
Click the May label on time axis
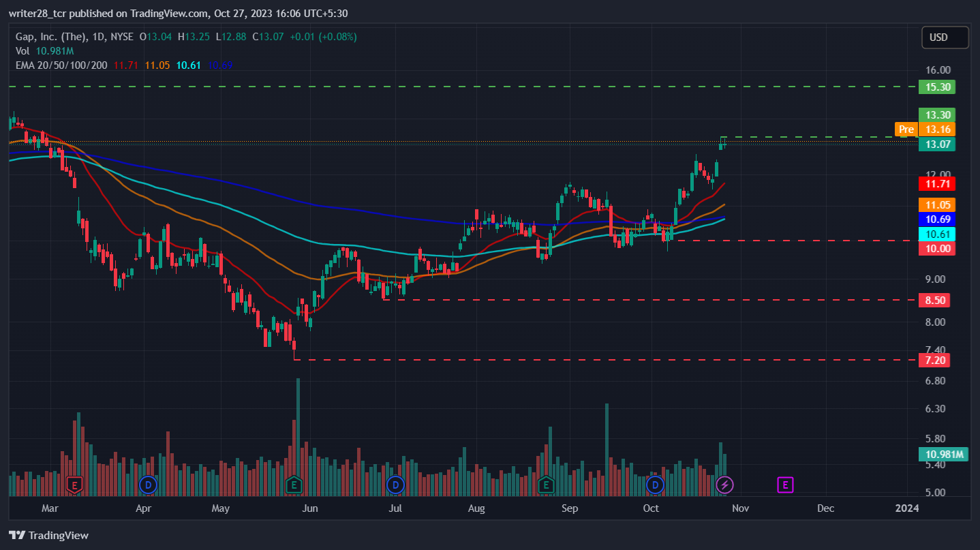pos(221,508)
